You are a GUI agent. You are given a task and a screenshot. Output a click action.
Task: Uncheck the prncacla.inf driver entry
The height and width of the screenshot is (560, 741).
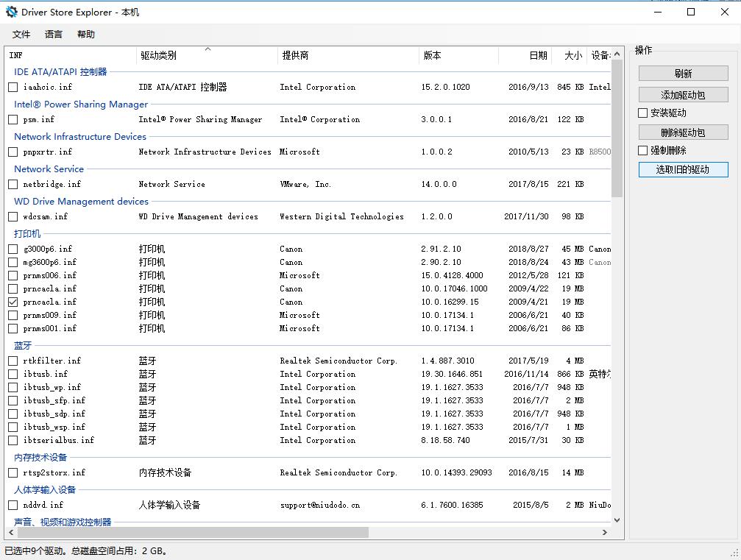click(x=13, y=302)
